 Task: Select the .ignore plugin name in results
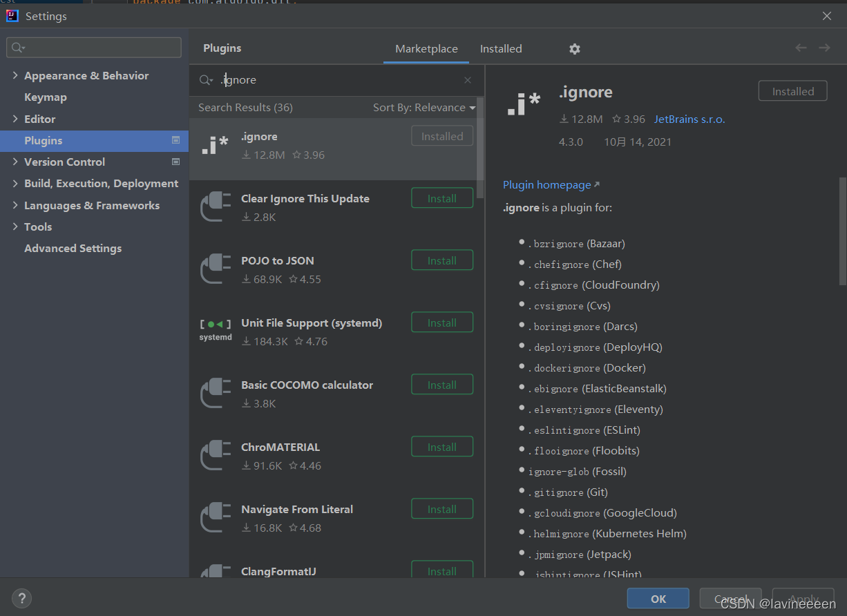point(259,137)
